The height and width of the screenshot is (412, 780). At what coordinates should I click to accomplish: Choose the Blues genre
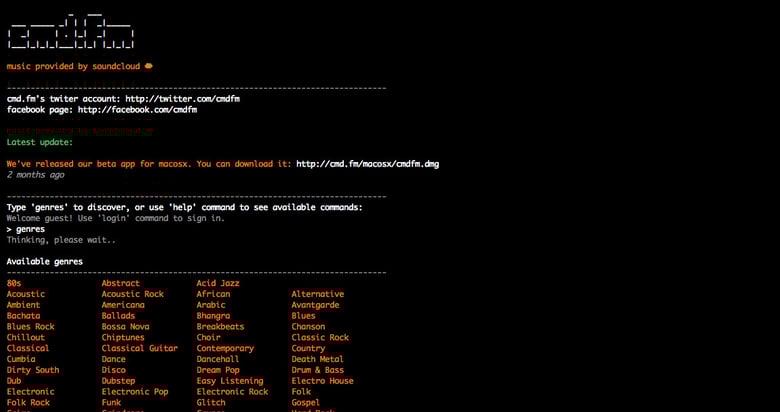(x=303, y=316)
